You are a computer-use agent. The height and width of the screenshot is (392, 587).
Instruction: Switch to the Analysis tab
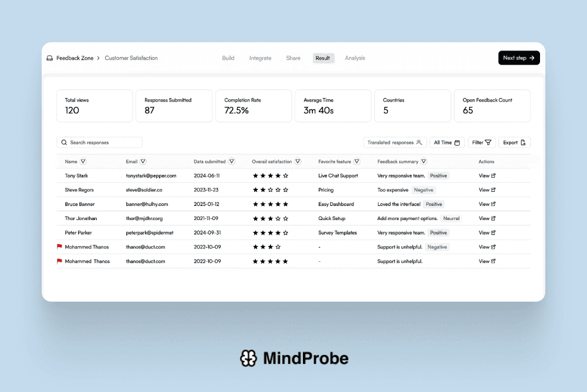click(x=355, y=58)
